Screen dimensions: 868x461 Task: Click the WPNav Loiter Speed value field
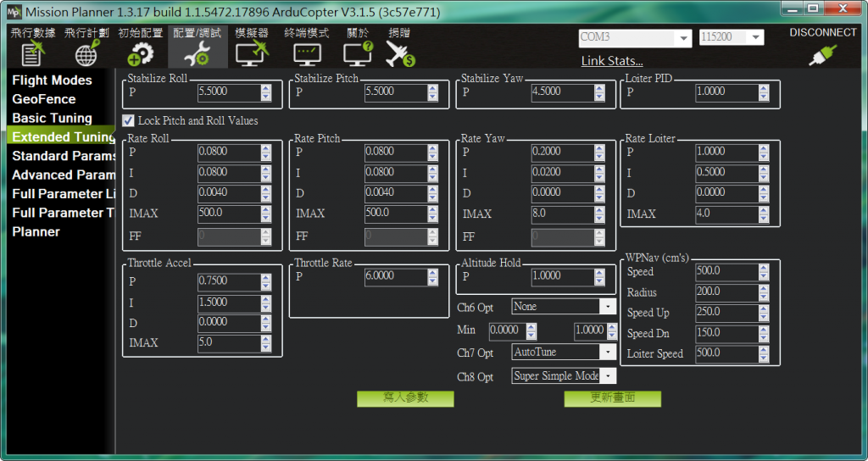pos(726,354)
